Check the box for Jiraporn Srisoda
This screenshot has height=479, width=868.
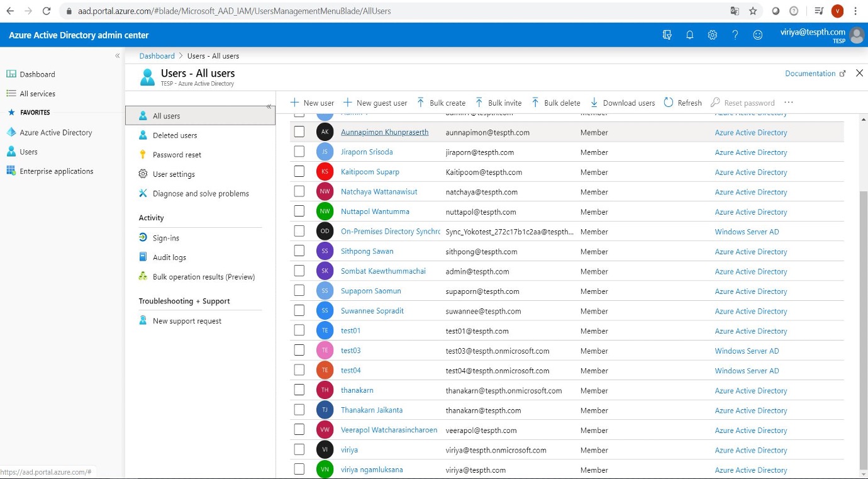coord(299,152)
